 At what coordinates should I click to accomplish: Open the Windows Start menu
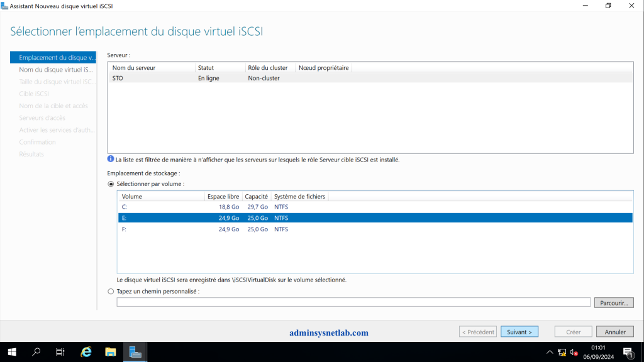coord(12,352)
